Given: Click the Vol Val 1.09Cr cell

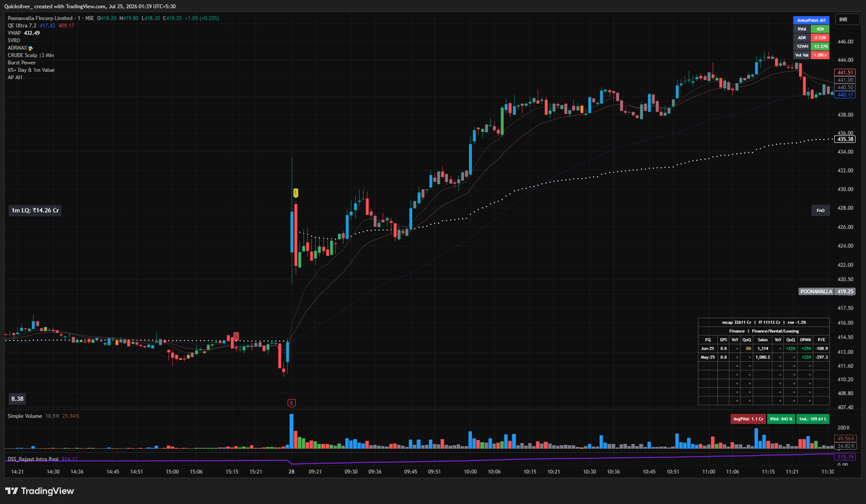Looking at the screenshot, I should (820, 55).
